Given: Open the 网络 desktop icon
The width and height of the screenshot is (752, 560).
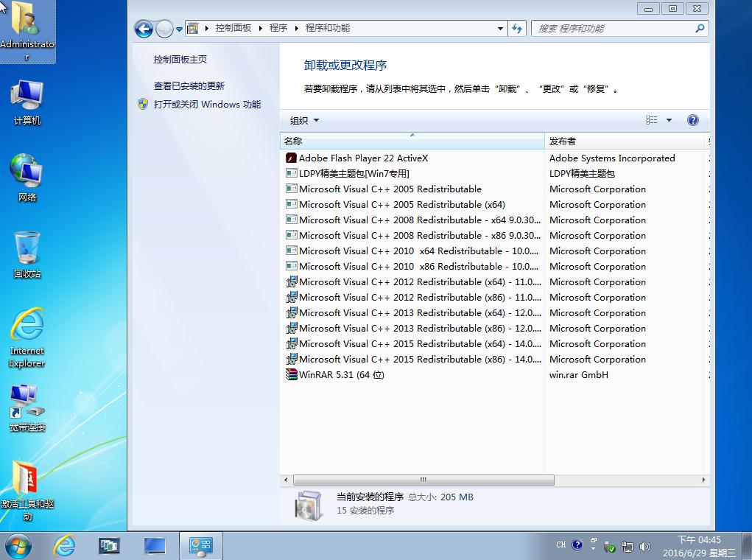Looking at the screenshot, I should point(27,178).
